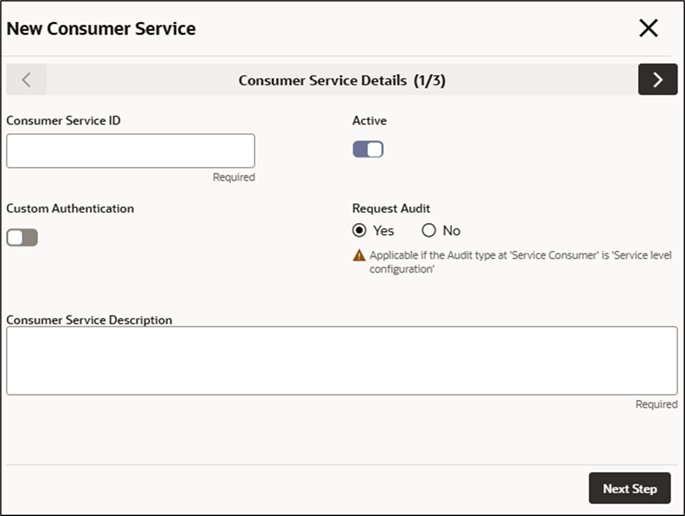Select the No radio for Request Audit
Image resolution: width=685 pixels, height=516 pixels.
tap(429, 230)
